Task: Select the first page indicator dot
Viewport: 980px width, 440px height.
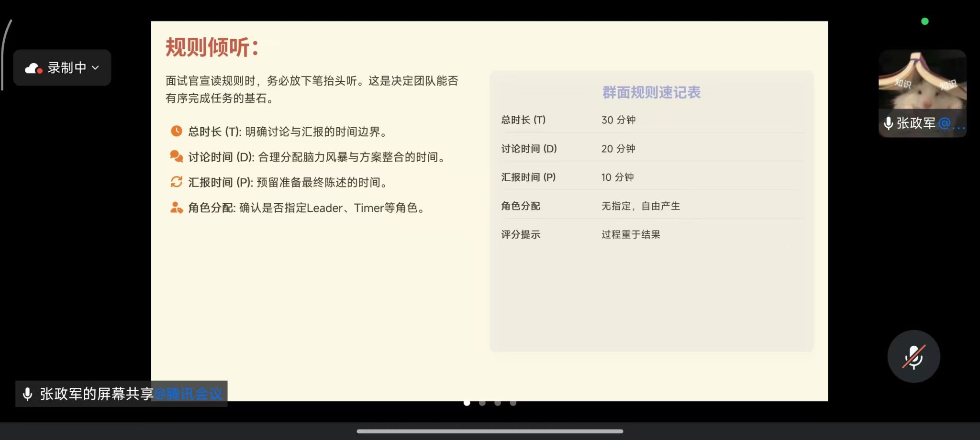Action: (x=467, y=403)
